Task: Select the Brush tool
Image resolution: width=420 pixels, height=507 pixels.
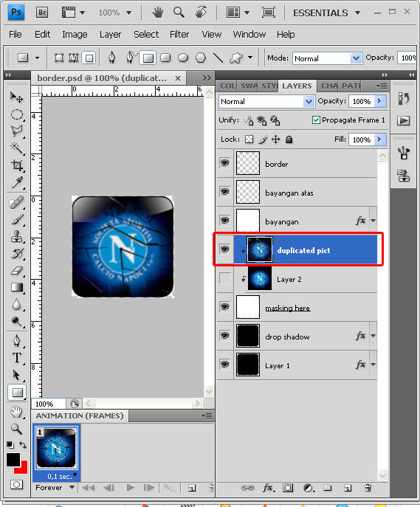Action: click(17, 220)
